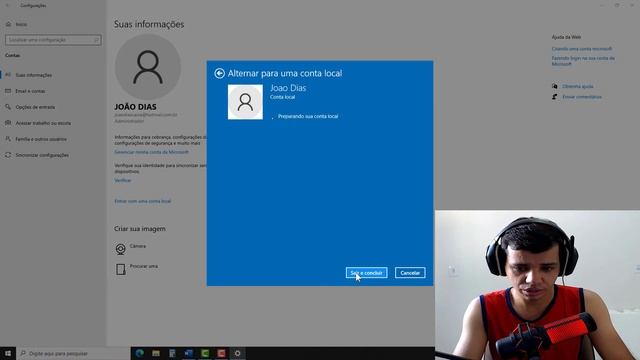This screenshot has height=360, width=640.
Task: Open the green app icon on the taskbar
Action: (x=205, y=353)
